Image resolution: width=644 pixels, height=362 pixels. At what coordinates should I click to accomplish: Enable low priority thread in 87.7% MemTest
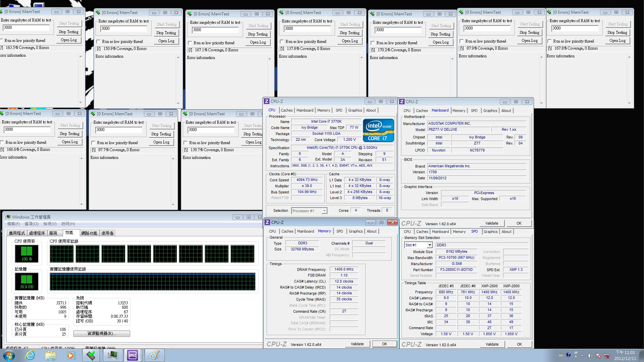(93, 143)
